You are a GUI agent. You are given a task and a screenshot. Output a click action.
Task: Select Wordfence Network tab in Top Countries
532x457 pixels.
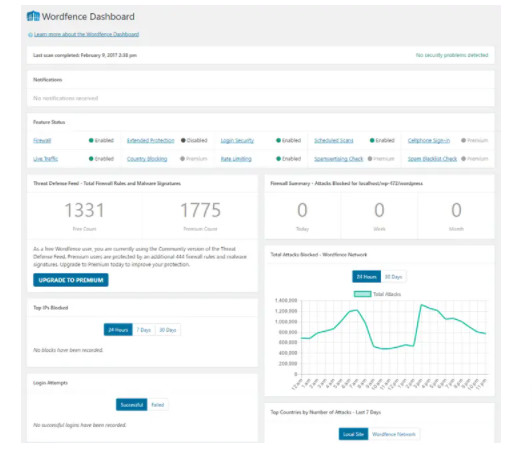tap(394, 434)
